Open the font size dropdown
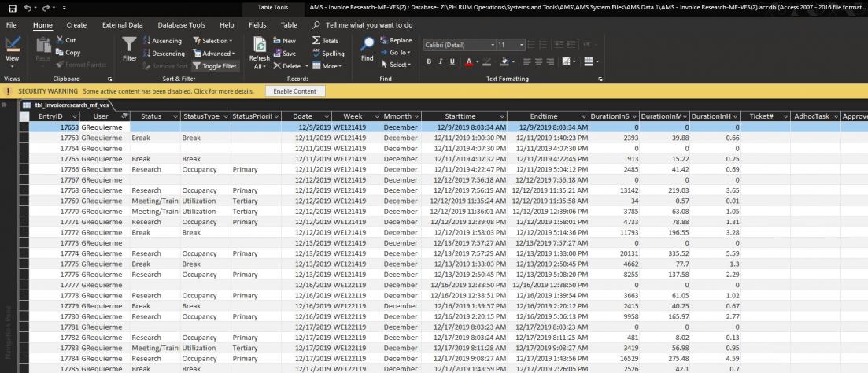Screen dimensions: 868x373 coord(523,45)
